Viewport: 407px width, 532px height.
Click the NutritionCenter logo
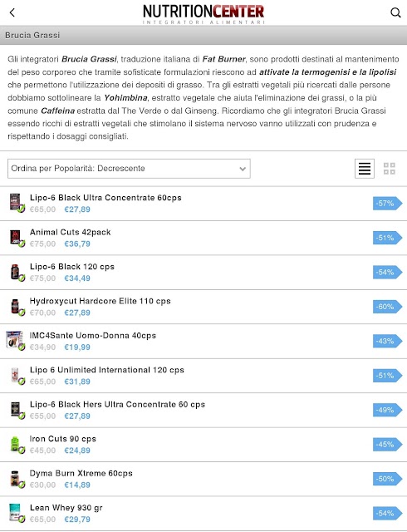203,14
